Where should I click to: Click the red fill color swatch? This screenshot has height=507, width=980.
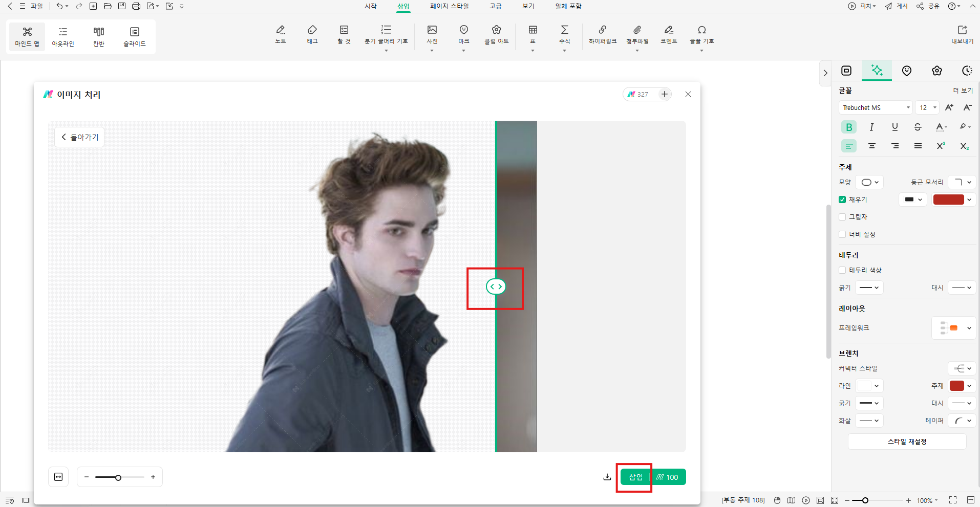click(948, 200)
